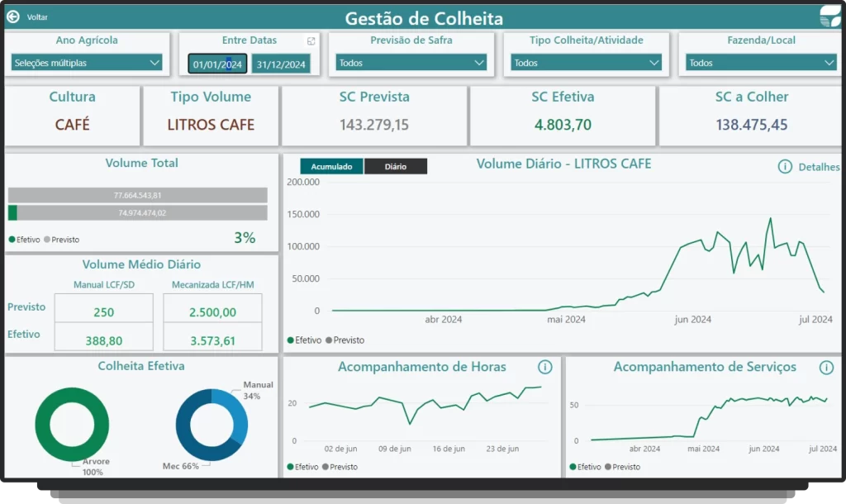Click the company logo icon in header
This screenshot has width=846, height=504.
(x=829, y=17)
